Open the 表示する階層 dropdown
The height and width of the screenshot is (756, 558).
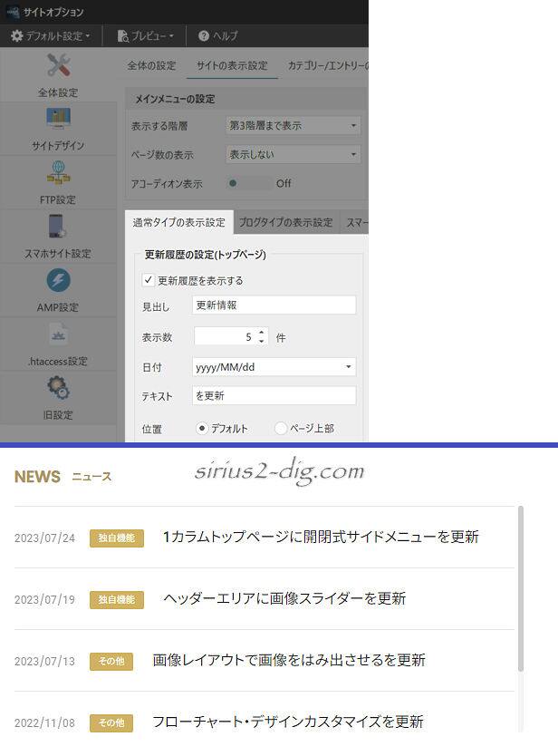[293, 126]
